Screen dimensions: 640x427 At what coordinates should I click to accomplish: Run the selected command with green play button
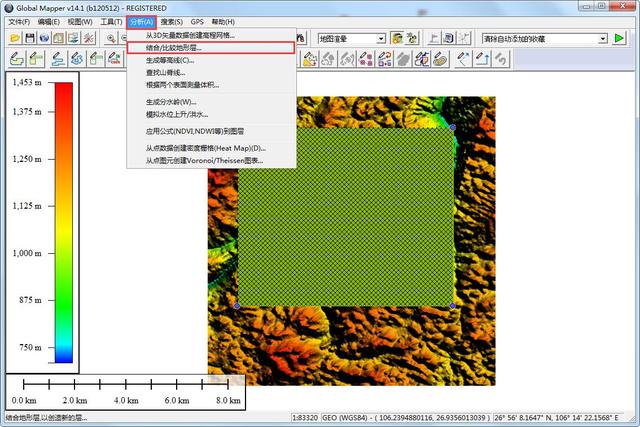coord(619,38)
